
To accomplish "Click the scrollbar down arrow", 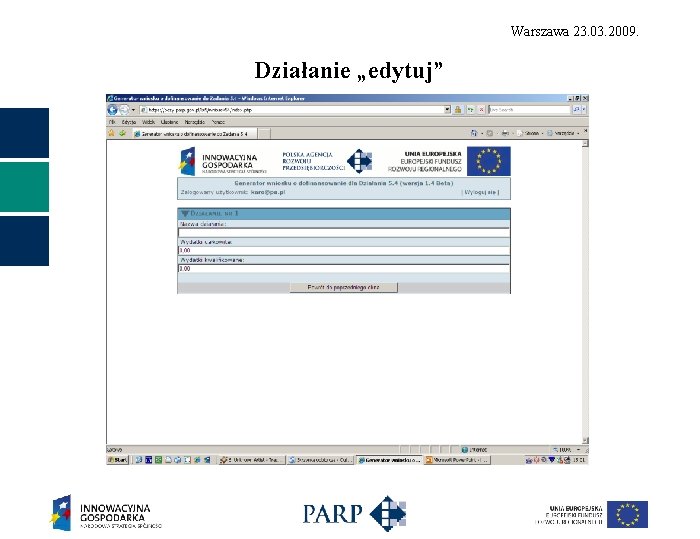I will (x=585, y=440).
